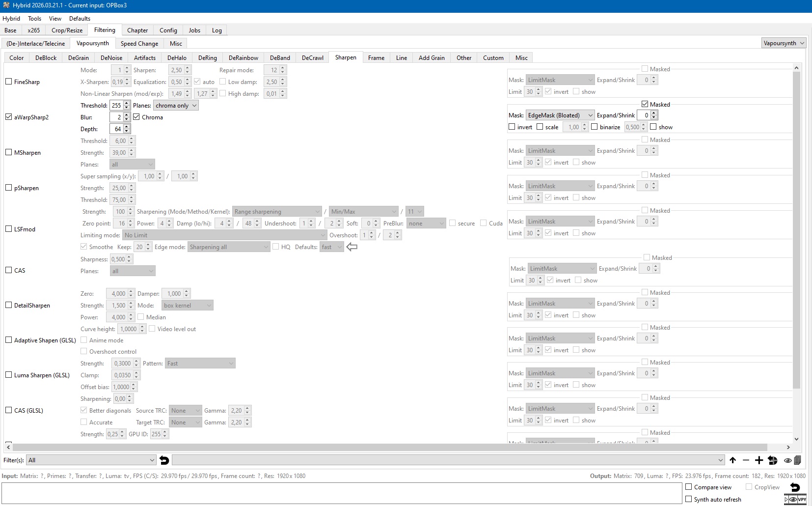Switch to the DeNoise tab
This screenshot has width=812, height=506.
[x=111, y=58]
